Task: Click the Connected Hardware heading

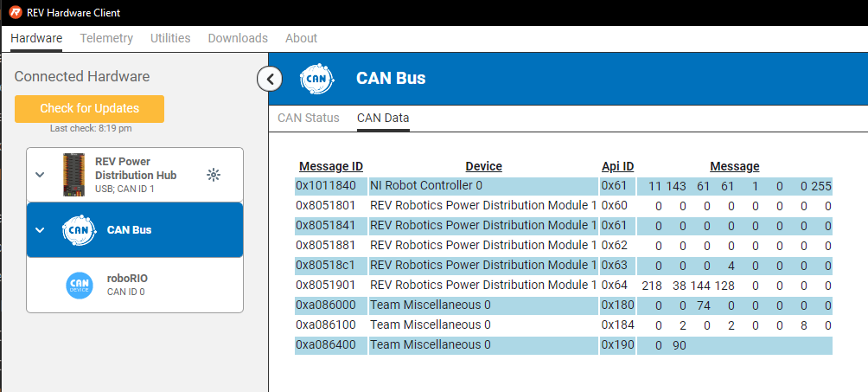Action: pos(82,76)
